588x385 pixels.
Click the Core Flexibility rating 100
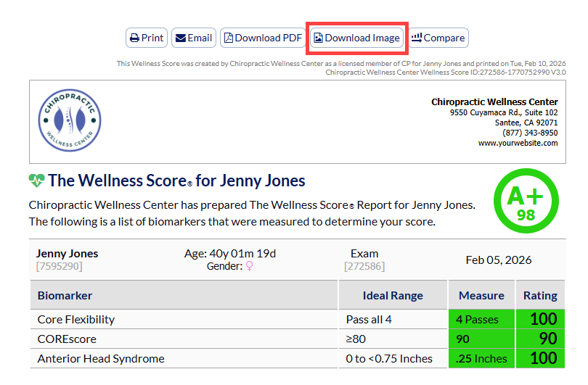[540, 320]
